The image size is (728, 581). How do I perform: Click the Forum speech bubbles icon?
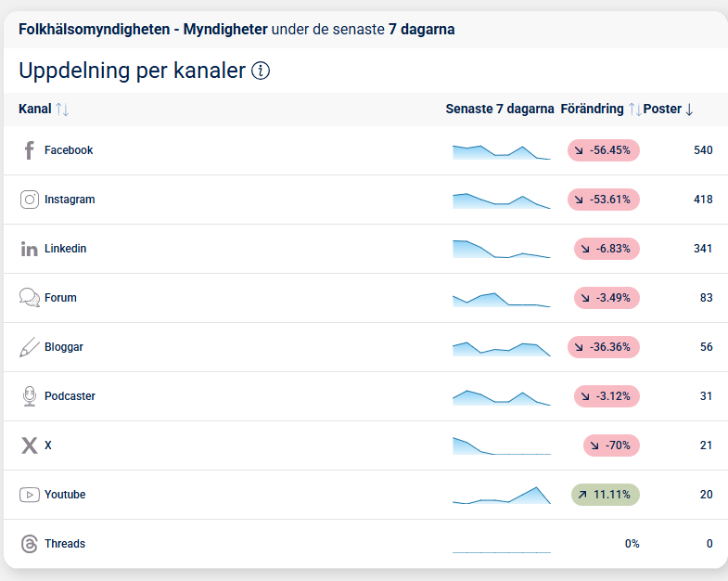click(x=30, y=298)
